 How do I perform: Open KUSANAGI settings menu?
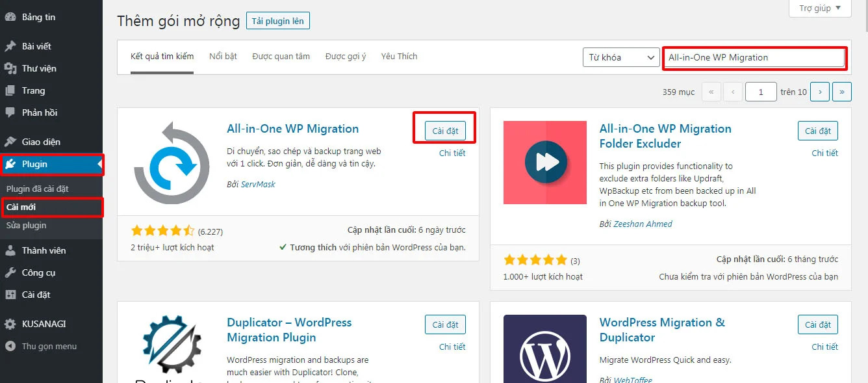point(44,324)
